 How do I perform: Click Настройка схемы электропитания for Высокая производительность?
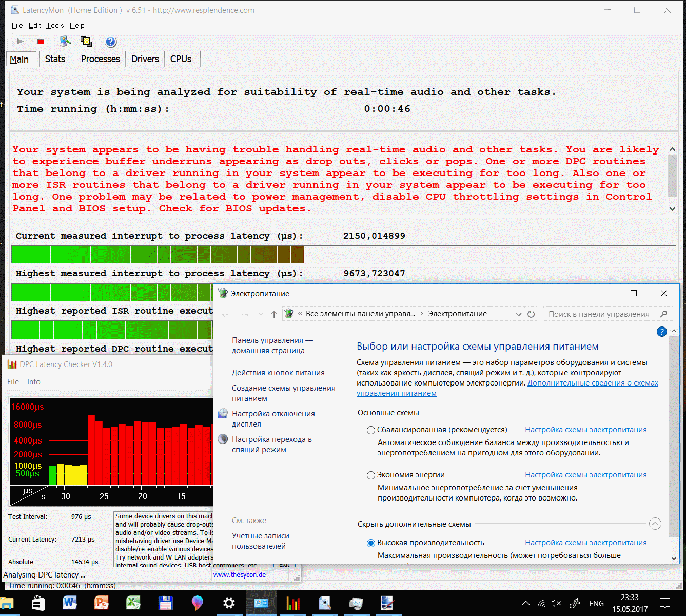pyautogui.click(x=586, y=543)
